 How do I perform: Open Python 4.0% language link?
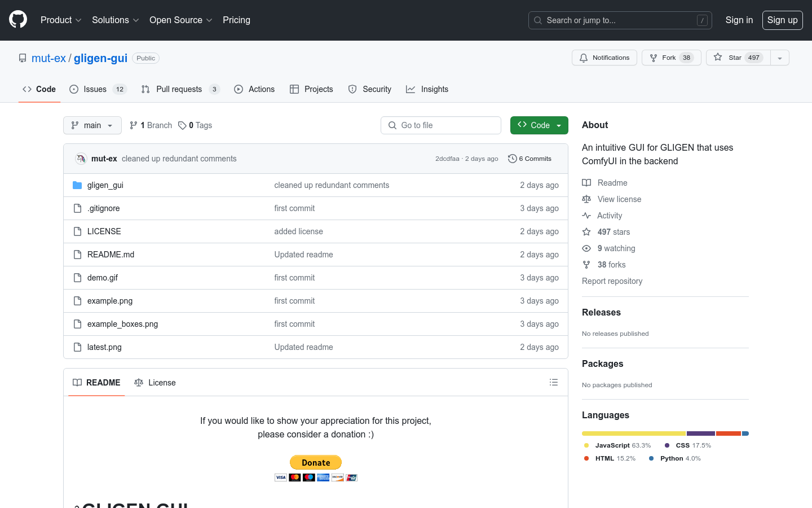click(x=674, y=458)
